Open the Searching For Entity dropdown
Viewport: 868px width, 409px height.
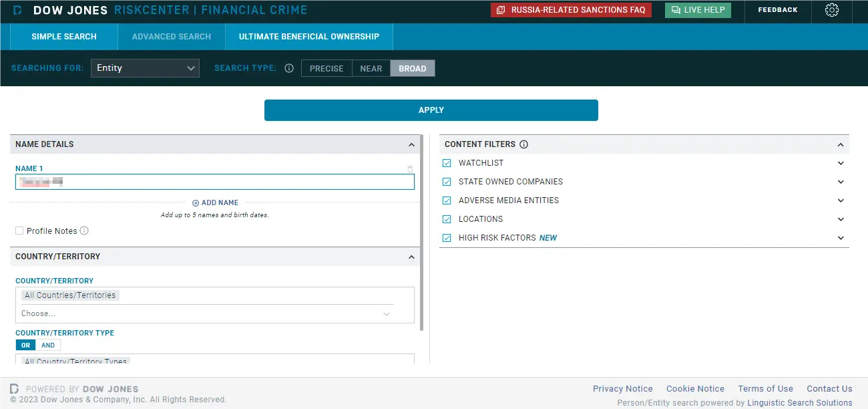pos(145,68)
